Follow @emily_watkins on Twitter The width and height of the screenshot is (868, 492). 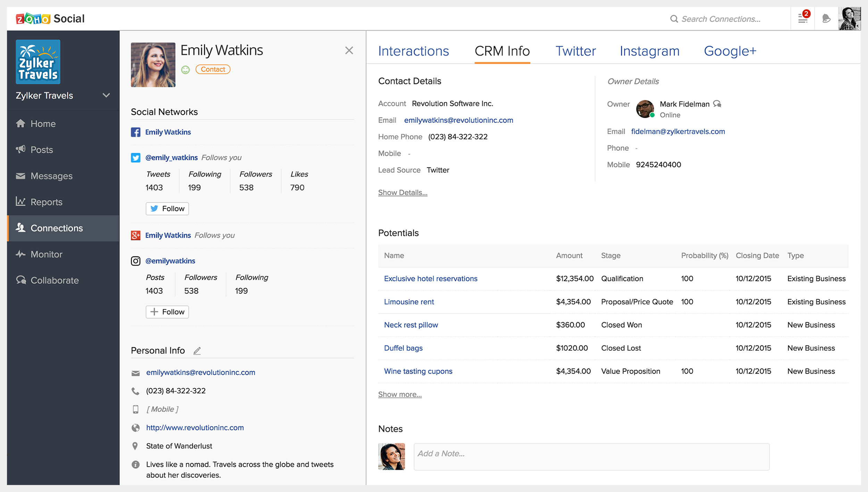pos(167,208)
